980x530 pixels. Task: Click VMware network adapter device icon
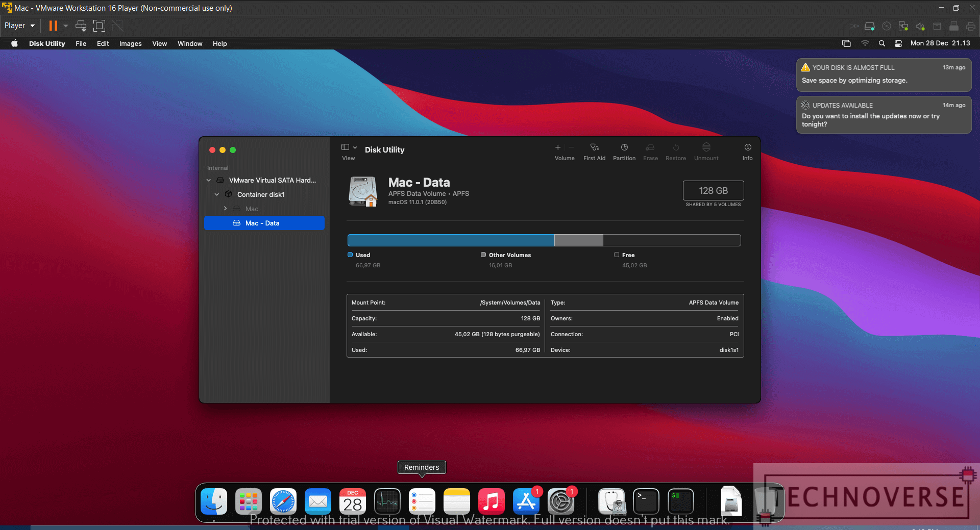point(903,26)
